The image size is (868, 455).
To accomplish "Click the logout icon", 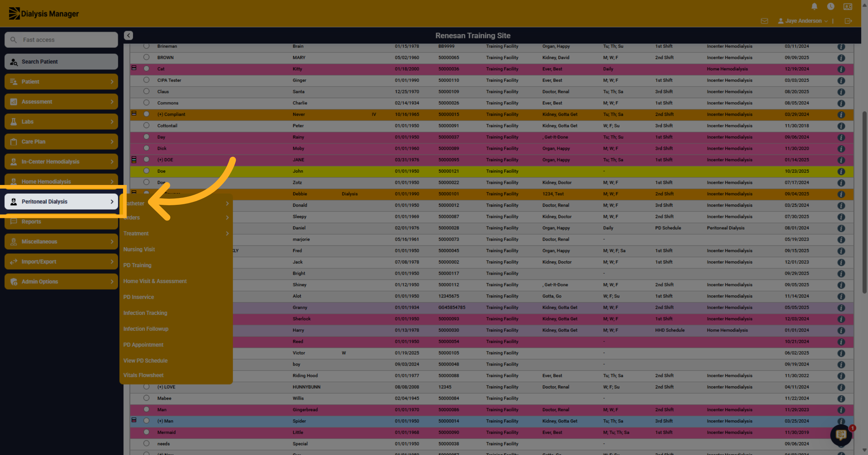I will (x=848, y=21).
